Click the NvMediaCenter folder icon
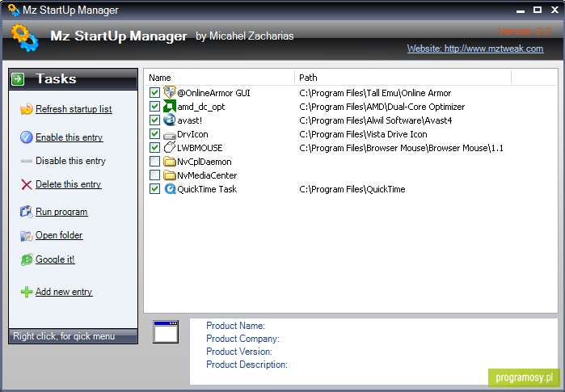 tap(170, 175)
